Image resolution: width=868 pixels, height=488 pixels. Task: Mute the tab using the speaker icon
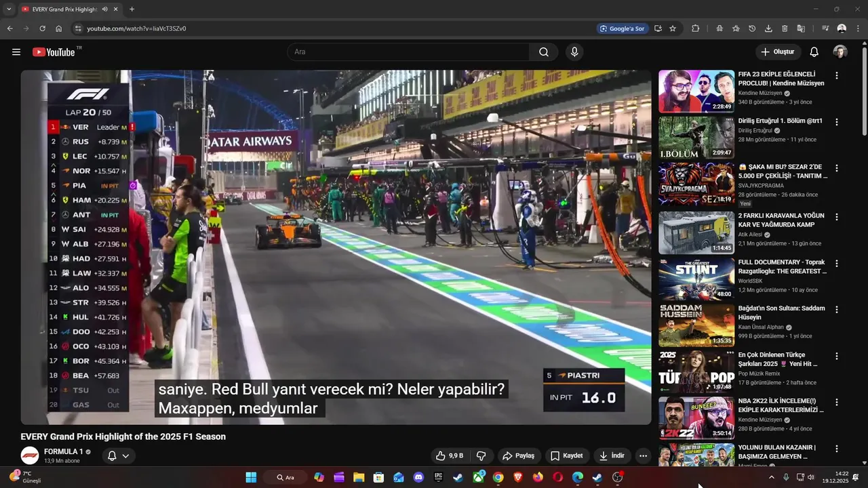[x=105, y=9]
